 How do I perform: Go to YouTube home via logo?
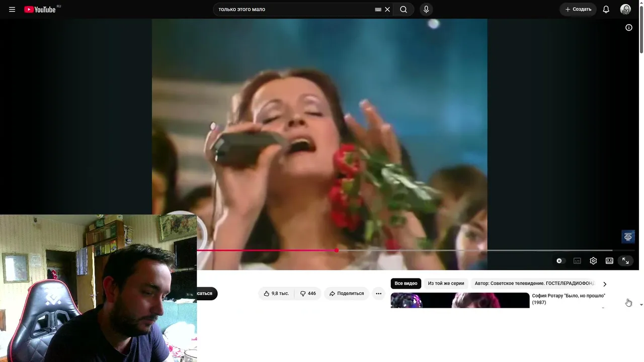tap(40, 10)
